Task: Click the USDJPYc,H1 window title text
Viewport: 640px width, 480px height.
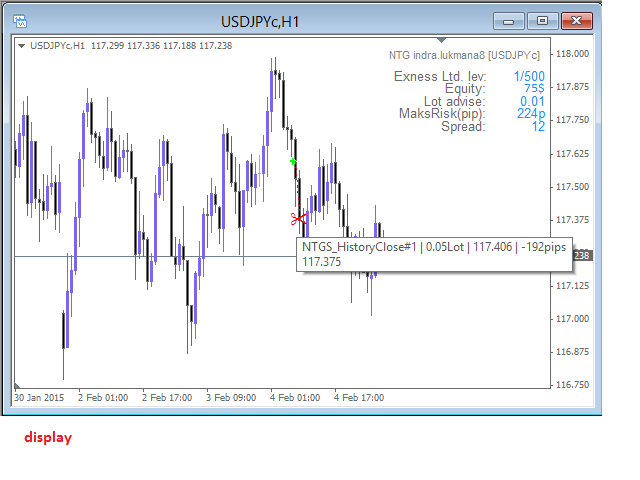Action: pyautogui.click(x=260, y=22)
